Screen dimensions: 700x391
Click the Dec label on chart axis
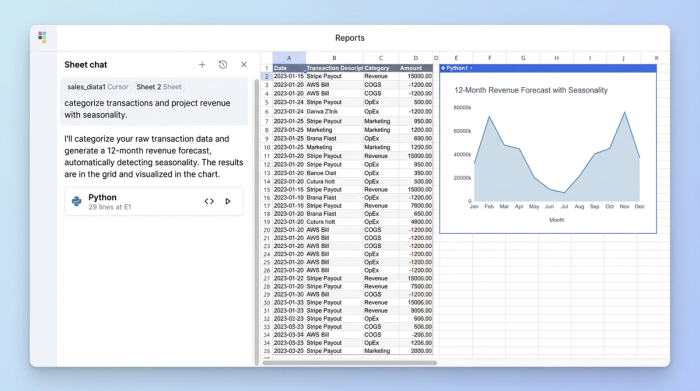pyautogui.click(x=640, y=207)
